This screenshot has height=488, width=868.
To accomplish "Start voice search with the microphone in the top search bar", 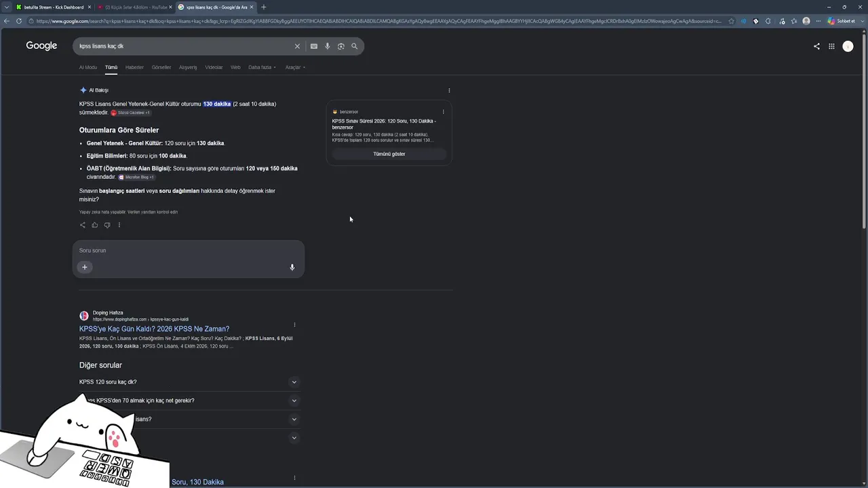I will pyautogui.click(x=328, y=46).
